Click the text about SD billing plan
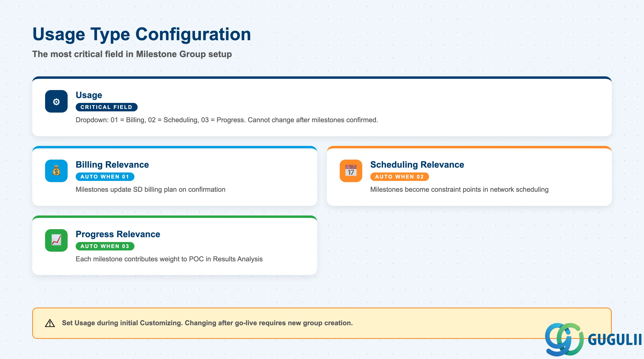The image size is (644, 359). pyautogui.click(x=151, y=190)
